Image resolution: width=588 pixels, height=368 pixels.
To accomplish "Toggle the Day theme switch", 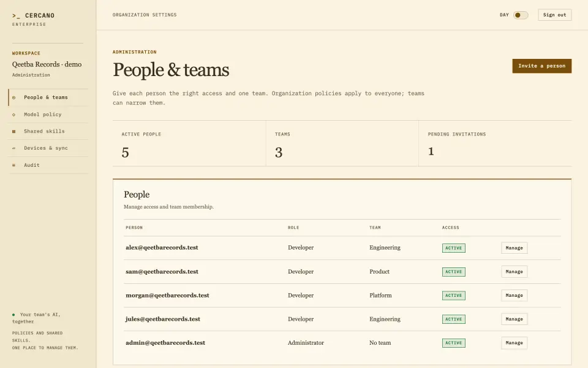I will [521, 15].
